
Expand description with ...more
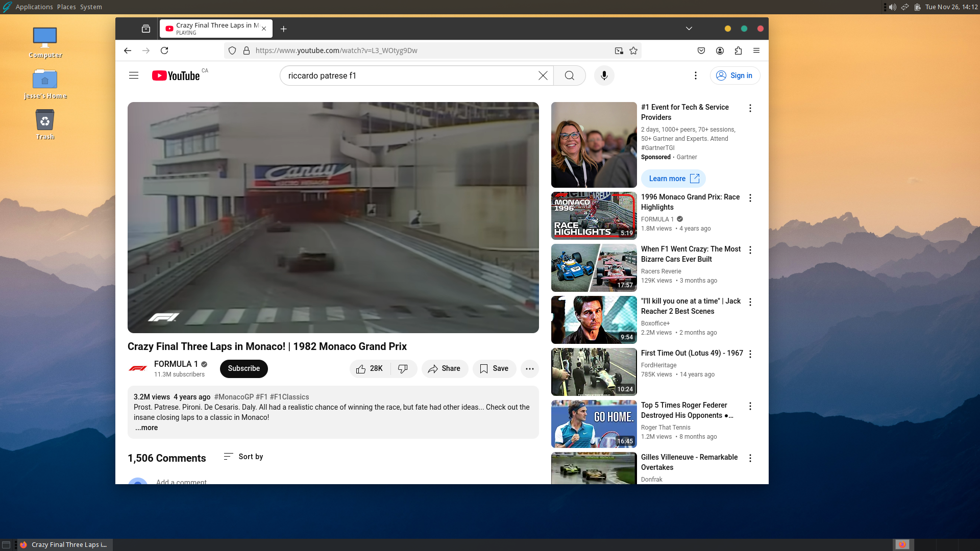[x=146, y=428]
